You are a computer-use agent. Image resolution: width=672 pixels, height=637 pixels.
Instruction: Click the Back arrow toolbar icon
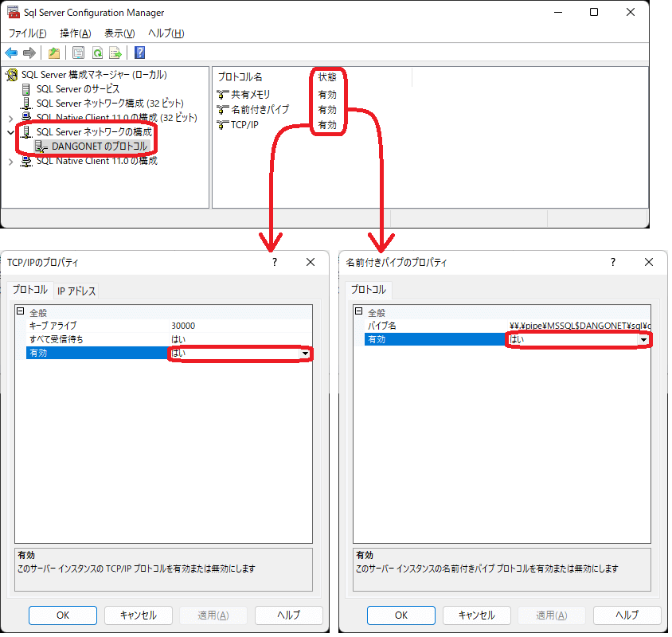pos(11,53)
